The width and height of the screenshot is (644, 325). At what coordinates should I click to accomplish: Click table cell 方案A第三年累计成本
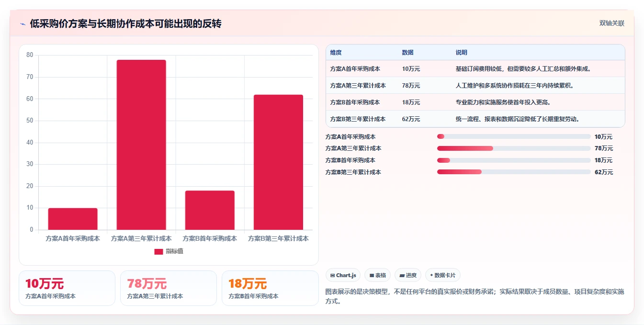point(358,86)
